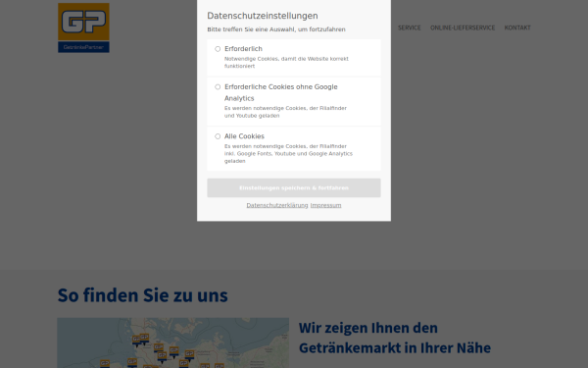Click the store locator map thumbnail
This screenshot has height=368, width=588.
coord(172,342)
